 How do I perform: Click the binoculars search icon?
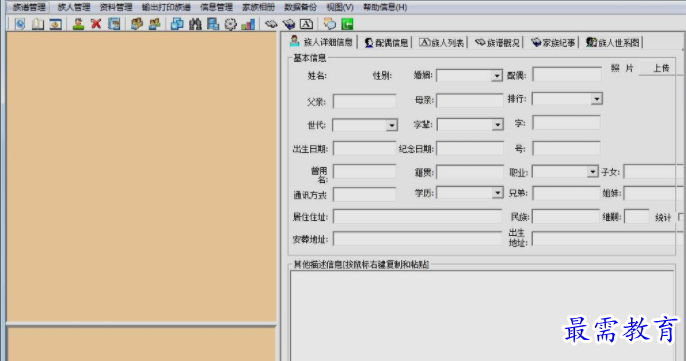(195, 24)
